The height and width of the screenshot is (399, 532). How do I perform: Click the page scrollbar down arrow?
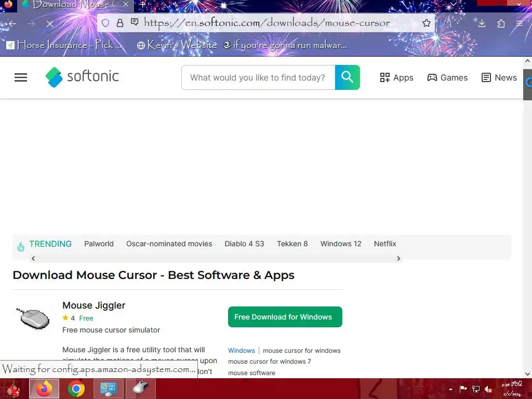click(x=527, y=374)
